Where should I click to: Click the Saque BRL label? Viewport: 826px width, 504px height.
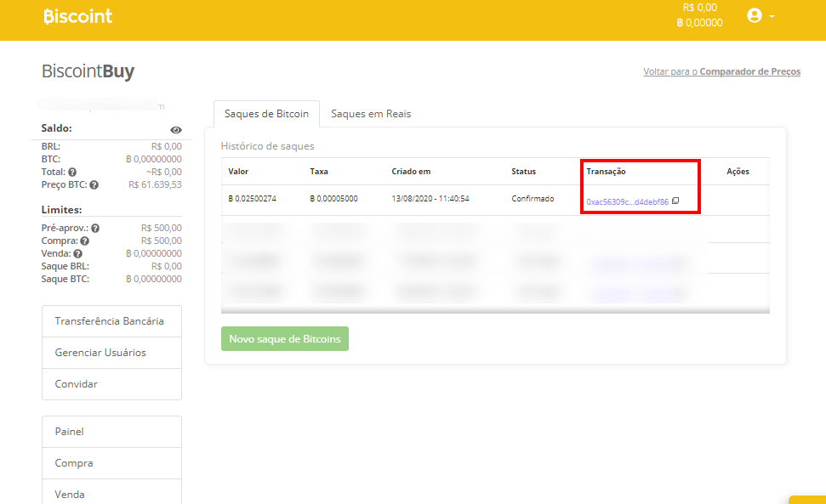coord(66,266)
